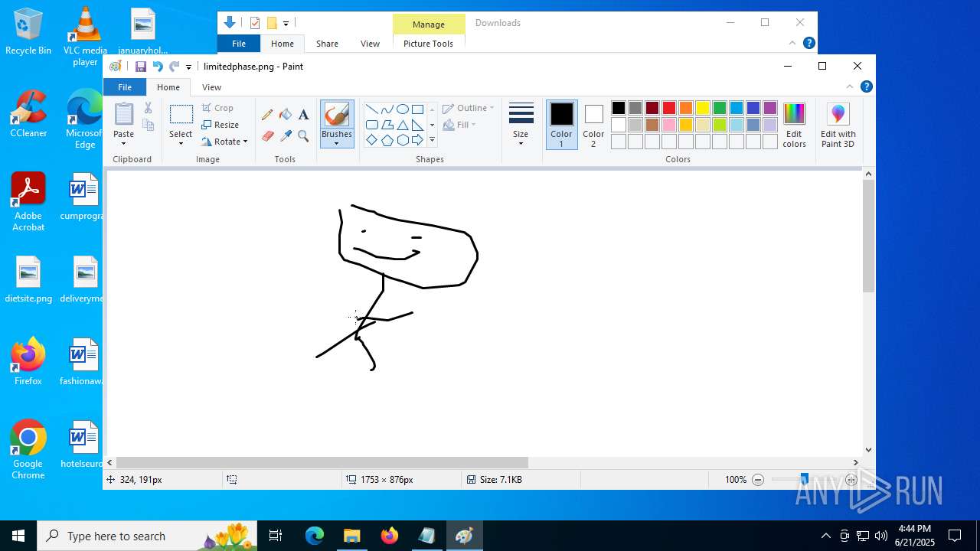Click Save icon in Paint title bar
The width and height of the screenshot is (980, 551).
(141, 67)
